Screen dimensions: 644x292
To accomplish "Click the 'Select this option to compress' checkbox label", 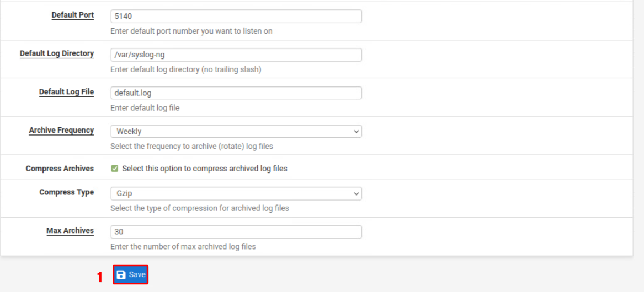I will (x=204, y=169).
